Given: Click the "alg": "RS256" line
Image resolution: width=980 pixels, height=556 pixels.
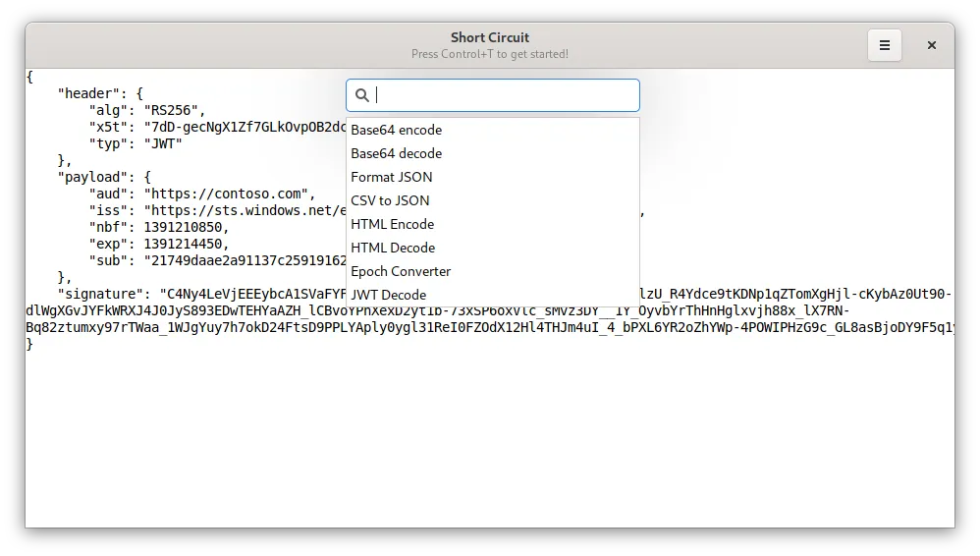Looking at the screenshot, I should (147, 111).
